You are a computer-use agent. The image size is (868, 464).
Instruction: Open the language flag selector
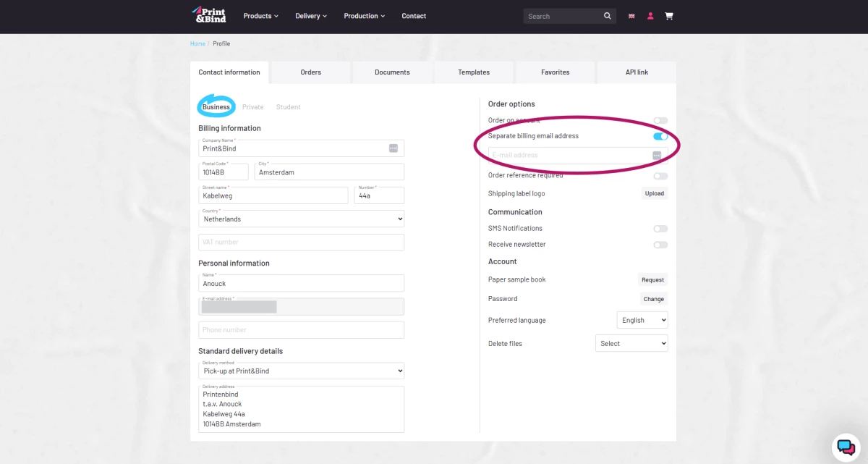click(631, 16)
